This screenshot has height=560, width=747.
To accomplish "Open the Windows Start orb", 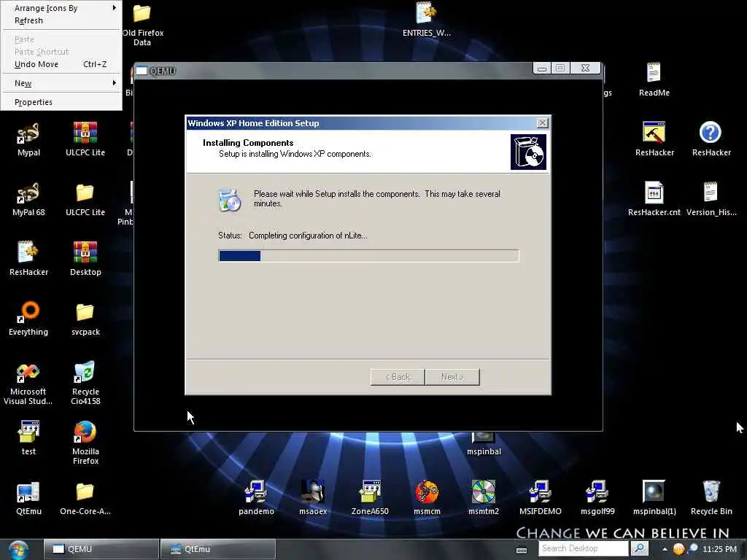I will click(18, 550).
